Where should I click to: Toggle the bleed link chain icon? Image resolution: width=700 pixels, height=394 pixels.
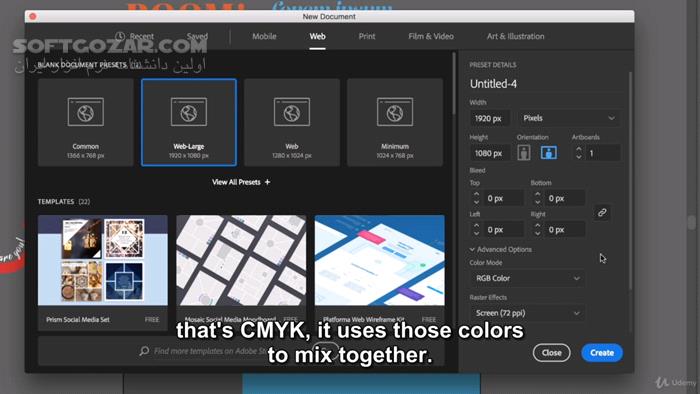[602, 213]
